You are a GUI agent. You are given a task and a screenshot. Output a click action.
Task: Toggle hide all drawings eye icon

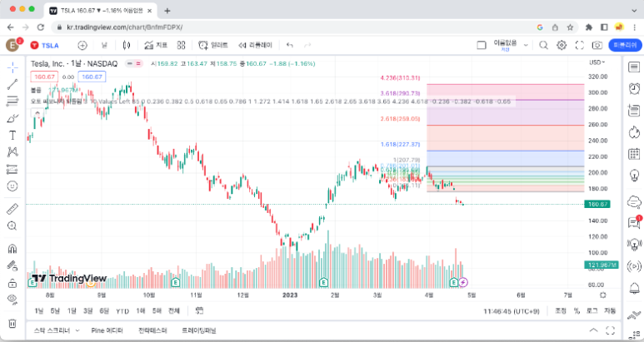(12, 300)
